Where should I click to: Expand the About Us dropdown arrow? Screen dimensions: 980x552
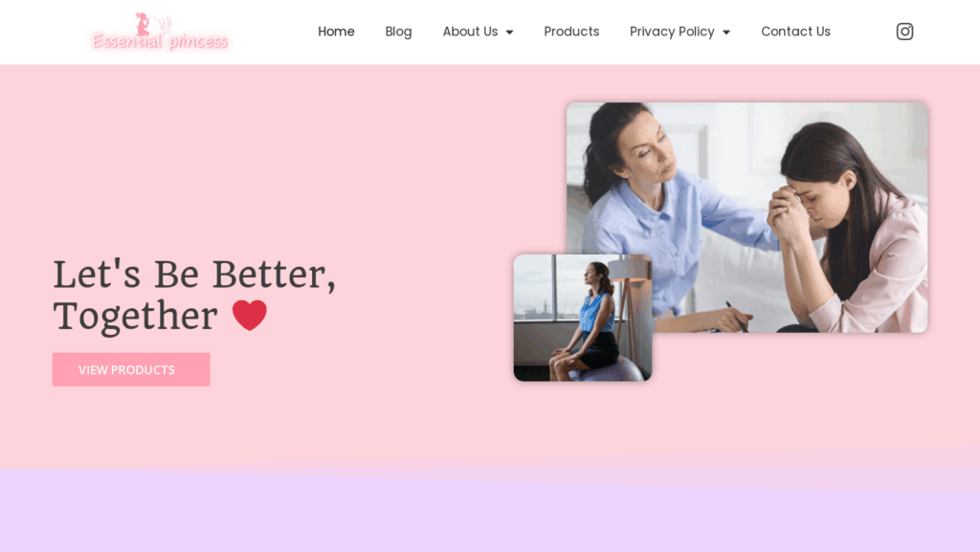[x=509, y=32]
